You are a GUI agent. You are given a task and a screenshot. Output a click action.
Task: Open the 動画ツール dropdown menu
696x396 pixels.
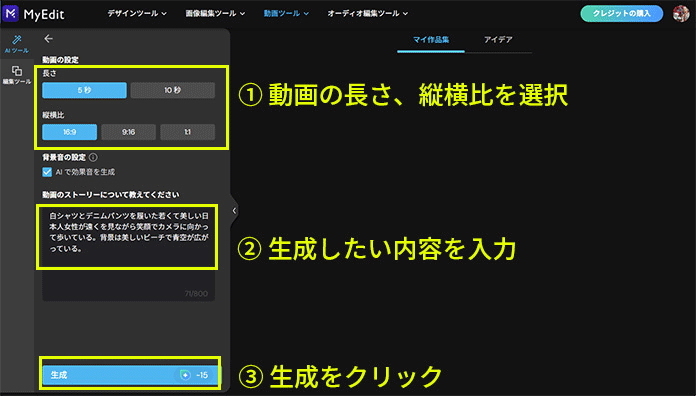[286, 14]
